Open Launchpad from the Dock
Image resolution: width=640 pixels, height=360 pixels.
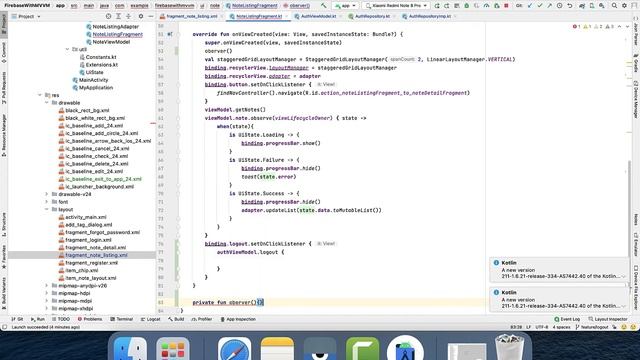coord(173,350)
